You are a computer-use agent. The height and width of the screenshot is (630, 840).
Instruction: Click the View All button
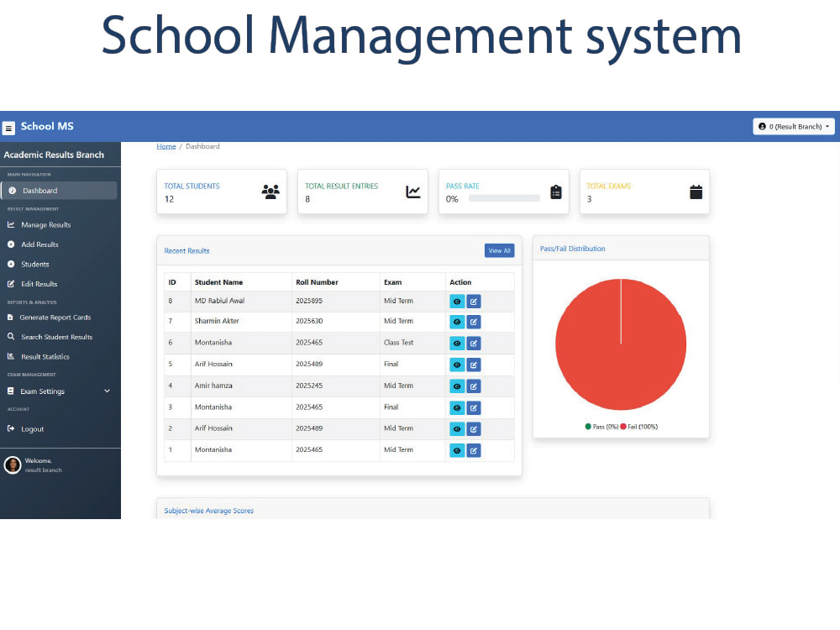[x=499, y=250]
